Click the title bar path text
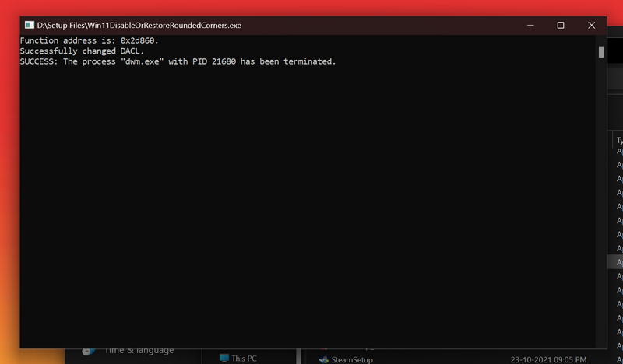 point(139,25)
